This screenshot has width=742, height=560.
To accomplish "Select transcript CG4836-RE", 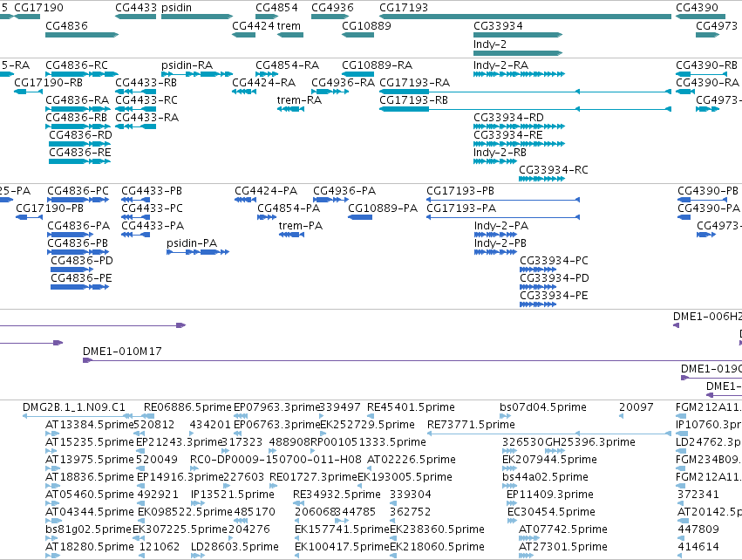I will point(80,153).
